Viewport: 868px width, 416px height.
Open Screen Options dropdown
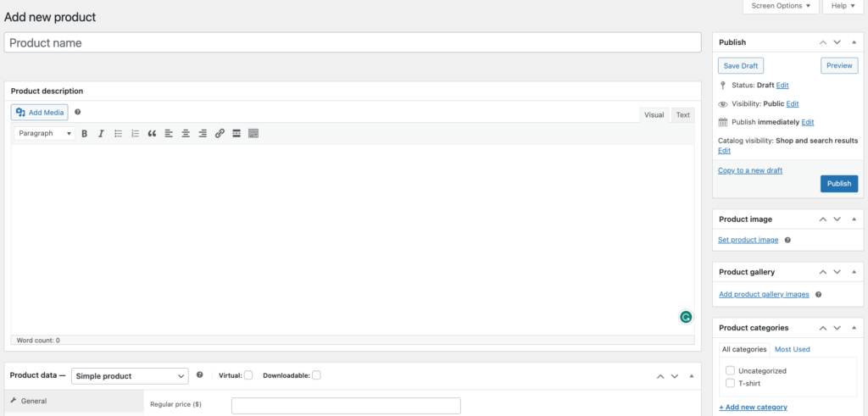click(781, 6)
